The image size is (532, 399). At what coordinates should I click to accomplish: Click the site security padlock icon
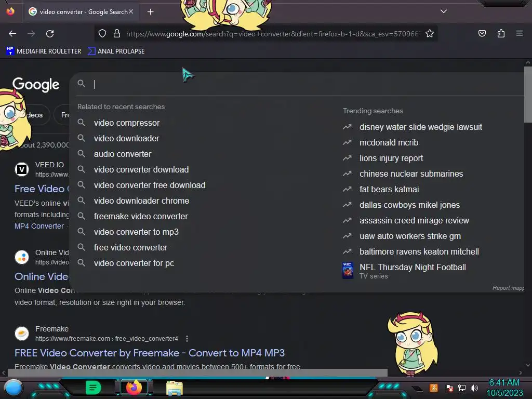coord(117,34)
